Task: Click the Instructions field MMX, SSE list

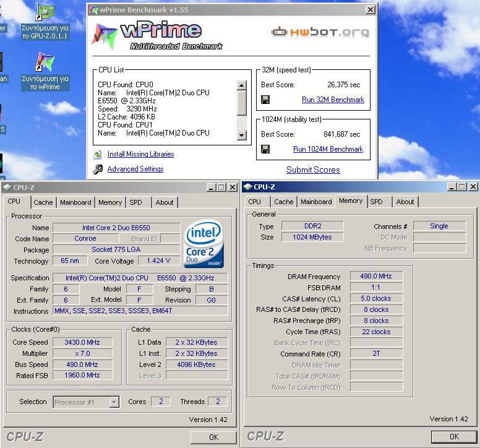Action: coord(140,311)
